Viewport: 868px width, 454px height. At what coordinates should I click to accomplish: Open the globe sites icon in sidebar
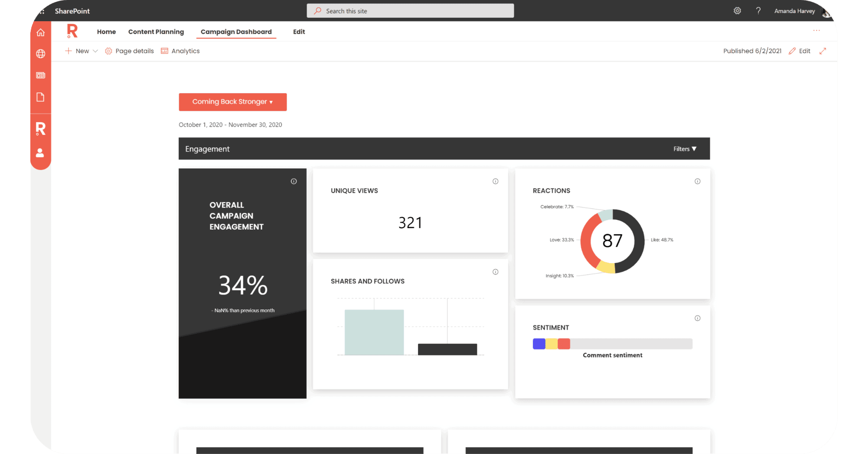click(x=40, y=54)
